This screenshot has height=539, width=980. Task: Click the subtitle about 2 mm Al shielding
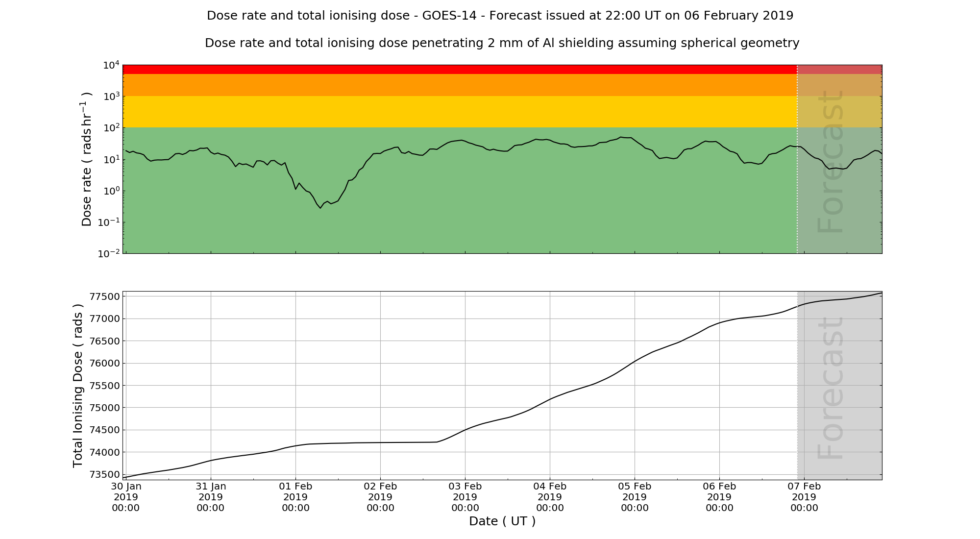tap(502, 43)
